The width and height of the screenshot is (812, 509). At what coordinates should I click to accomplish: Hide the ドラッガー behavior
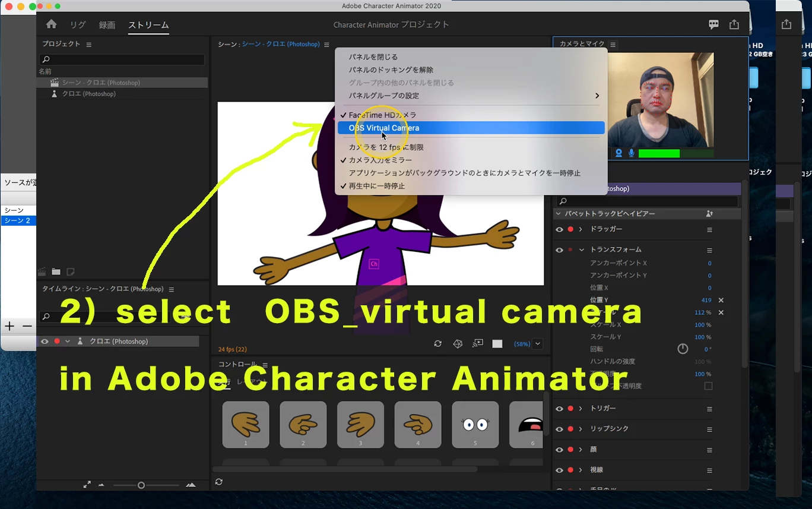(x=559, y=229)
